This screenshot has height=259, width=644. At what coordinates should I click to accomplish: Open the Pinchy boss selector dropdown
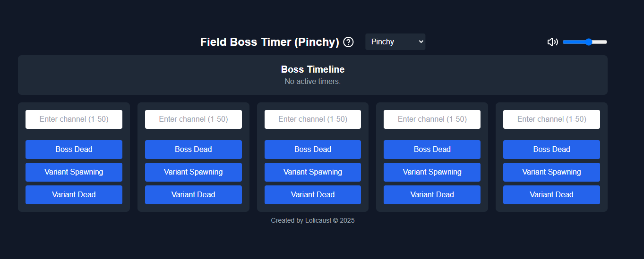tap(395, 42)
